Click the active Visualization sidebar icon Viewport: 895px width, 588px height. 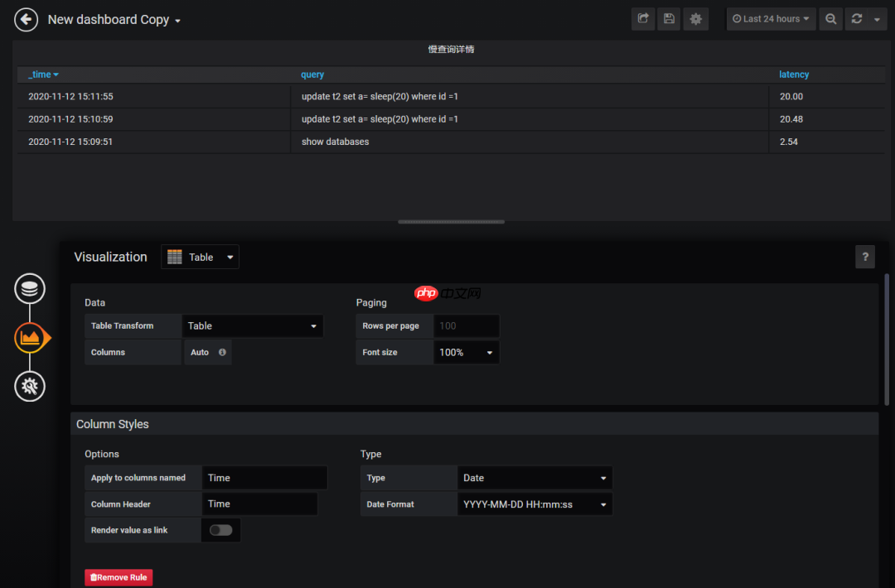pyautogui.click(x=30, y=337)
